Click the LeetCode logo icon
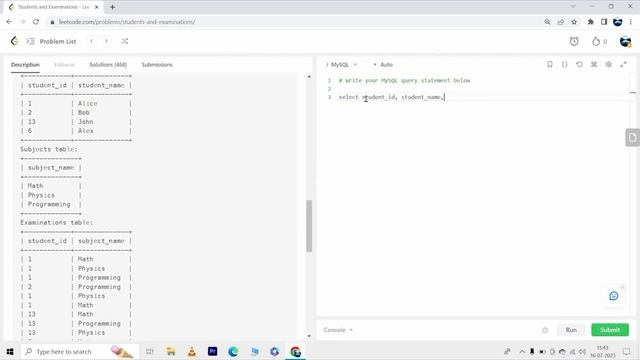The width and height of the screenshot is (640, 360). 14,41
